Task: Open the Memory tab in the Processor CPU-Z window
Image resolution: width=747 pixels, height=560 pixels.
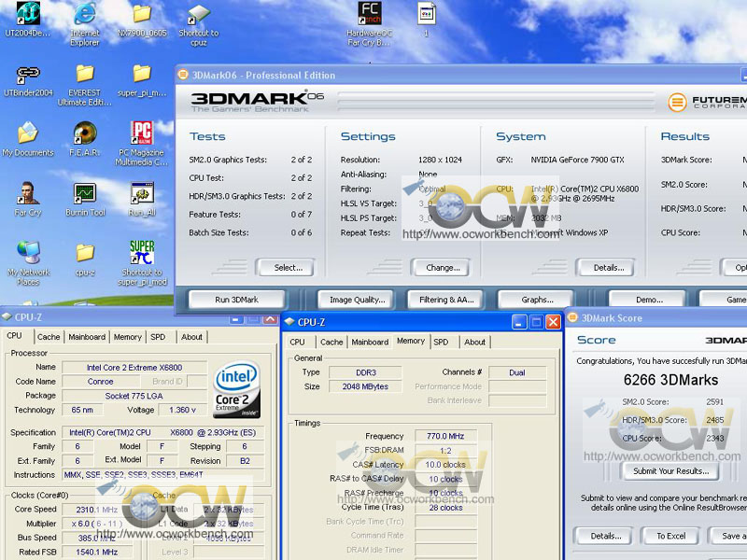Action: [128, 337]
